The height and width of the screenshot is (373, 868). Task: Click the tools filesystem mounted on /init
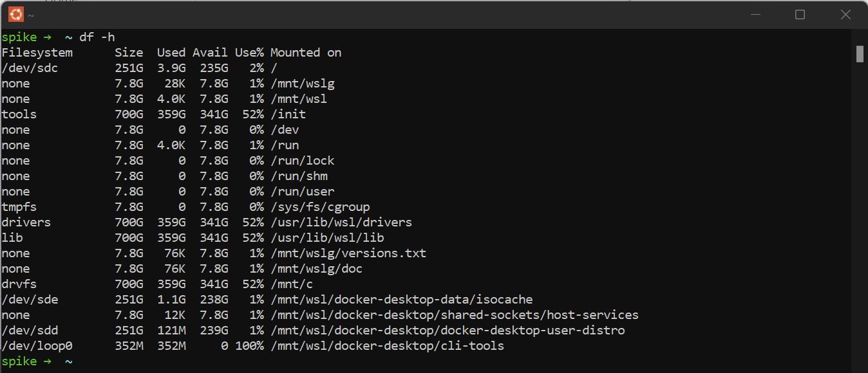[x=19, y=114]
